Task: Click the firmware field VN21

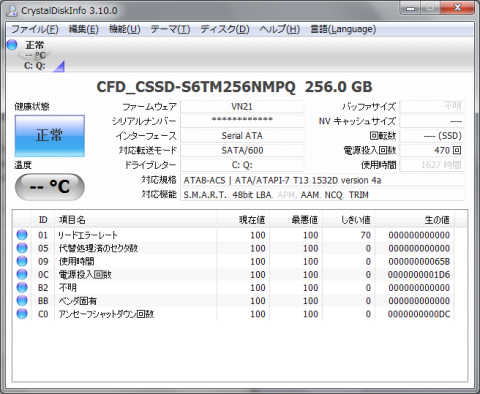Action: 242,107
